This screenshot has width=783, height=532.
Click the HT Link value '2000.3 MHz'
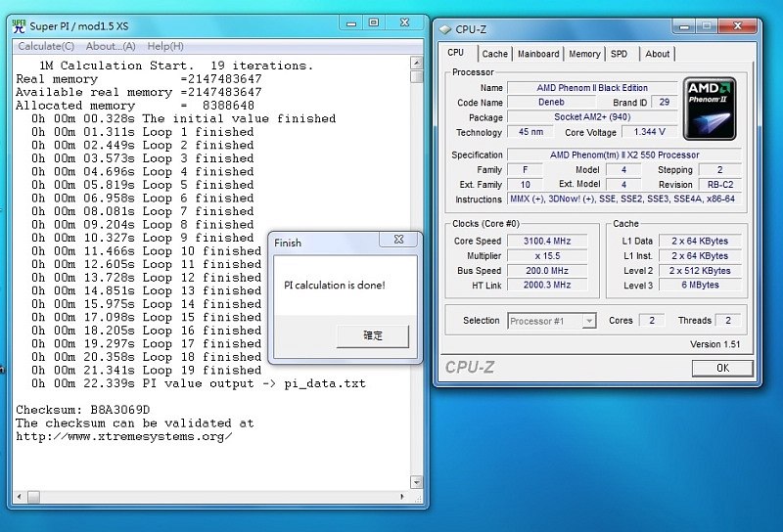point(547,285)
